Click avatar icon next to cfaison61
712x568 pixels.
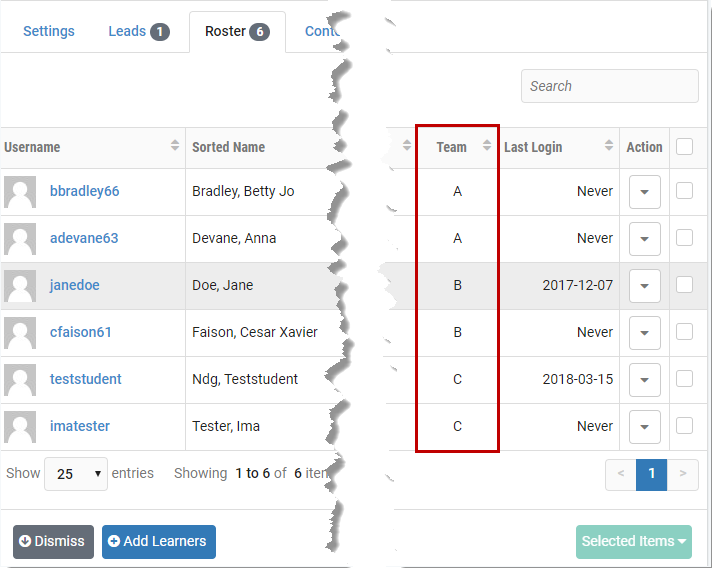[x=20, y=333]
